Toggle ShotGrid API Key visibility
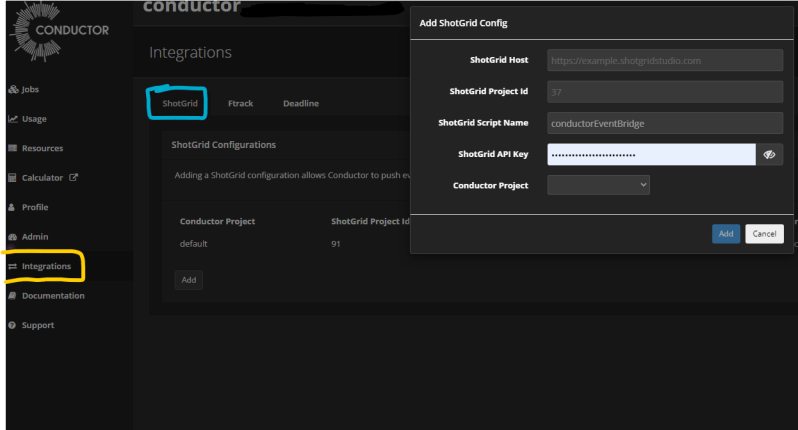Viewport: 798px width, 430px height. (x=769, y=155)
